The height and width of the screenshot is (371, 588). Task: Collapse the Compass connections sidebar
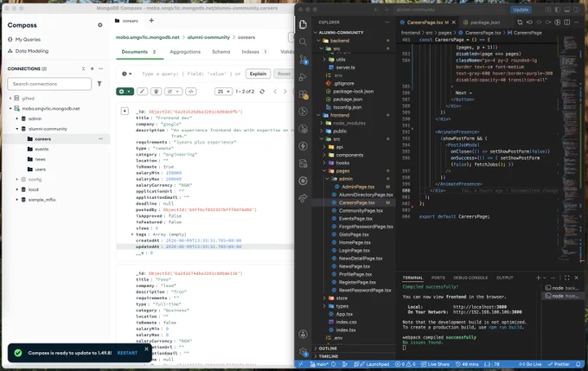tap(84, 68)
